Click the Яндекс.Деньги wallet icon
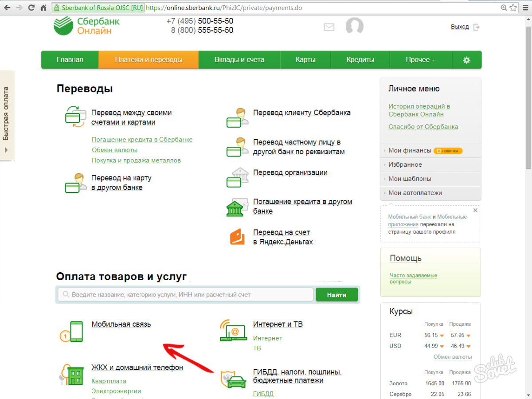Screen dimensions: 532x399 (x=237, y=237)
